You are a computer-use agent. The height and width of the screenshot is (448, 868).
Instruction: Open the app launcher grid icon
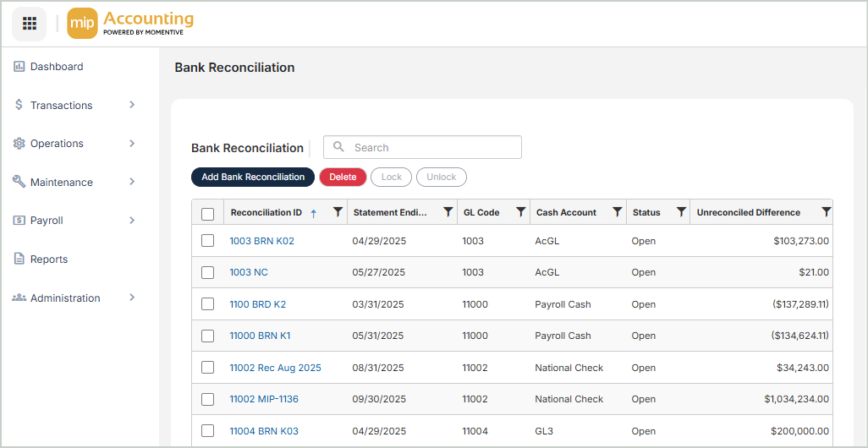(x=29, y=24)
